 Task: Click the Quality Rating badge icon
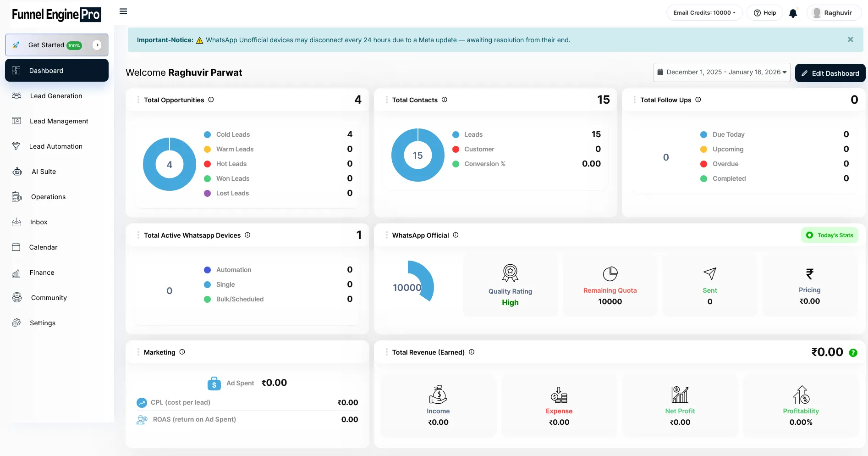coord(510,273)
